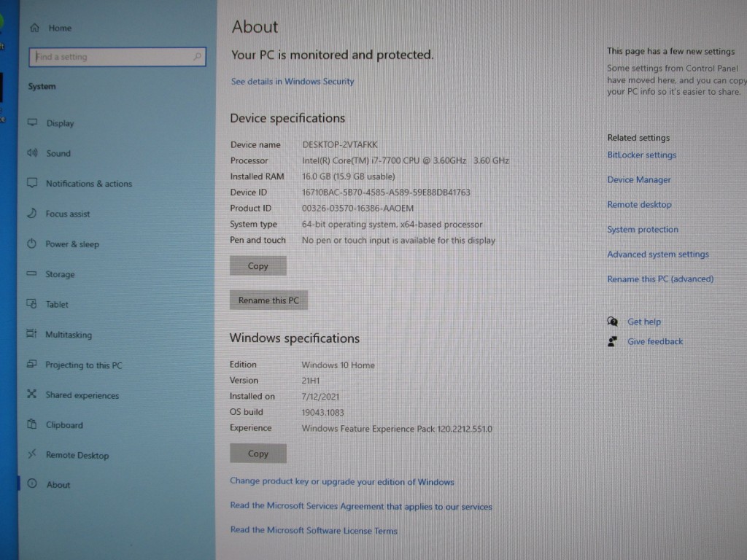
Task: Click the Multitasking icon
Action: 31,334
